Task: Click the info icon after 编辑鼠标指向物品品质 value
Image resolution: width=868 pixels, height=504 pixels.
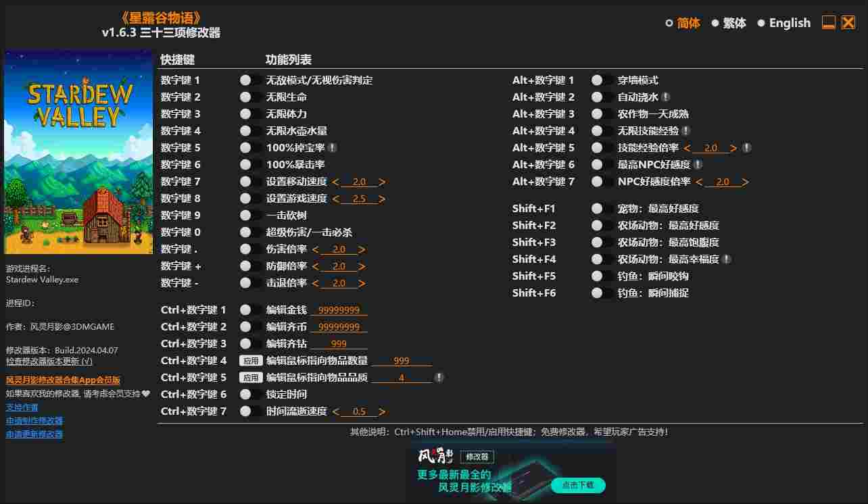Action: pyautogui.click(x=439, y=377)
